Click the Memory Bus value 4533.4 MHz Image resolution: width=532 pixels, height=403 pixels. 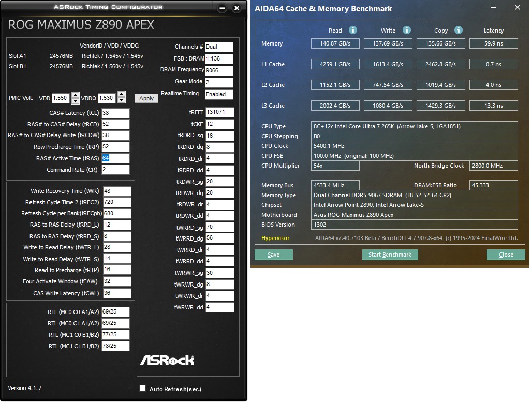[335, 185]
